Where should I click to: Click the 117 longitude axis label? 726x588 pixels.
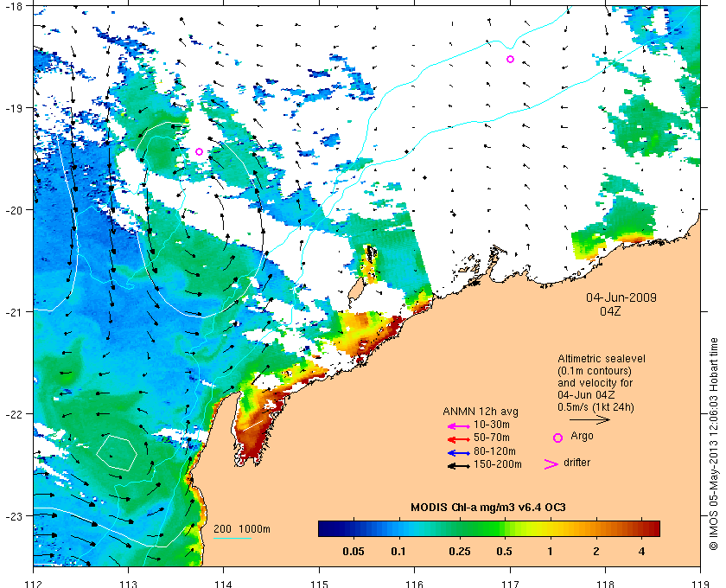click(x=510, y=584)
